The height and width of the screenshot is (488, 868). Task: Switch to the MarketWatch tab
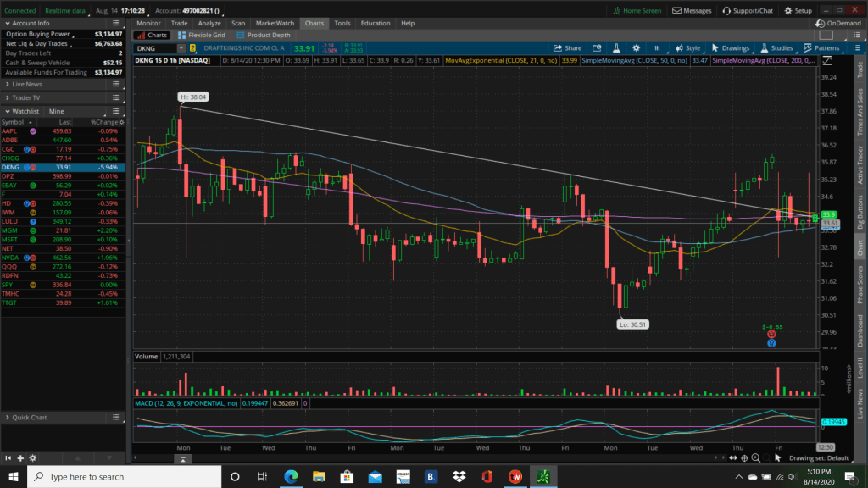[x=275, y=23]
